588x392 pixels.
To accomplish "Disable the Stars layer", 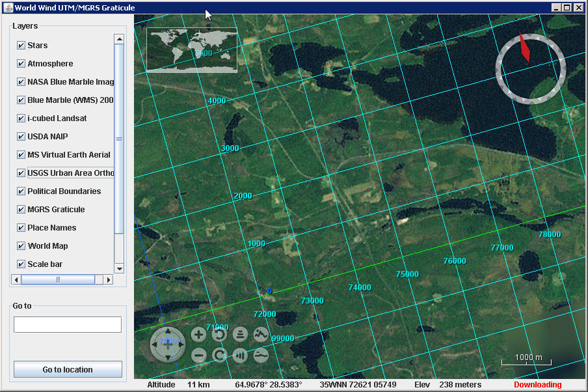I will tap(21, 45).
